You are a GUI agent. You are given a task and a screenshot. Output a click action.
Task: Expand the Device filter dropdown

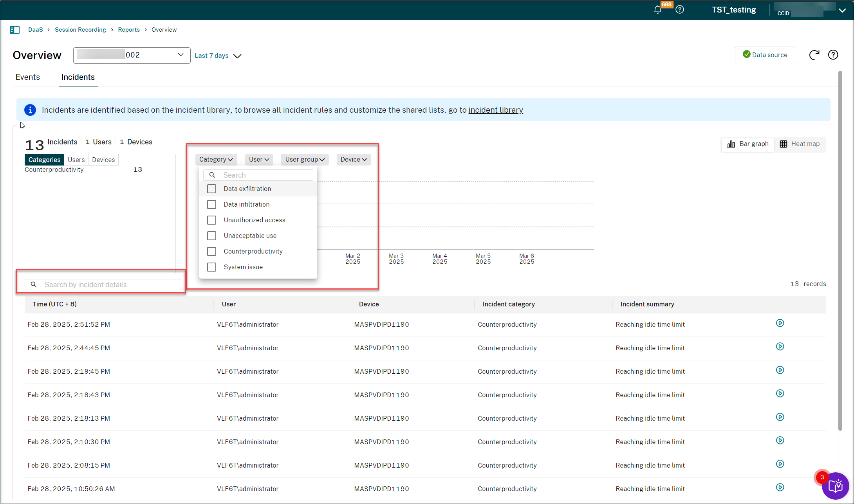click(353, 160)
